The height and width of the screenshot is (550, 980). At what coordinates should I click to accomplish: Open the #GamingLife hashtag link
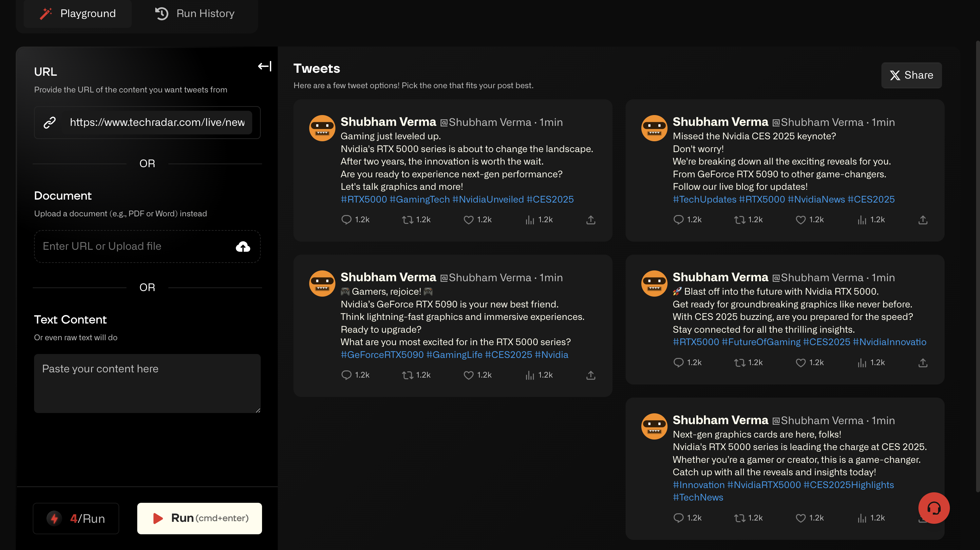[x=454, y=355]
